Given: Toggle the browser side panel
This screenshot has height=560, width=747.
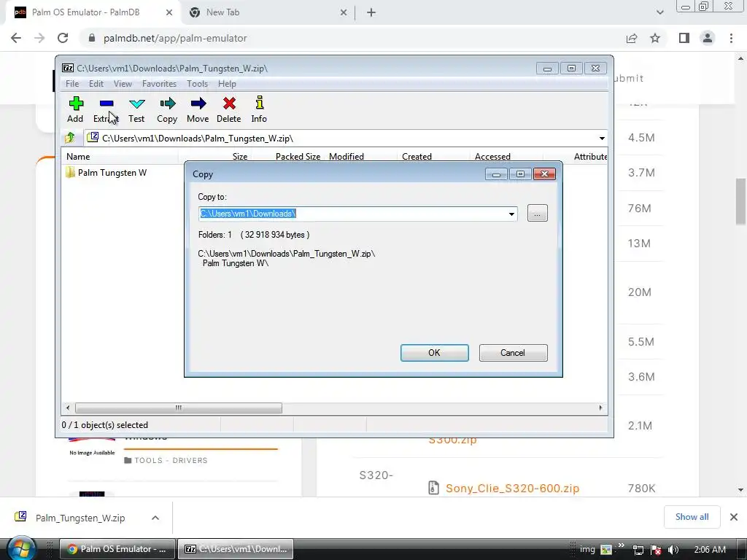Looking at the screenshot, I should [684, 38].
